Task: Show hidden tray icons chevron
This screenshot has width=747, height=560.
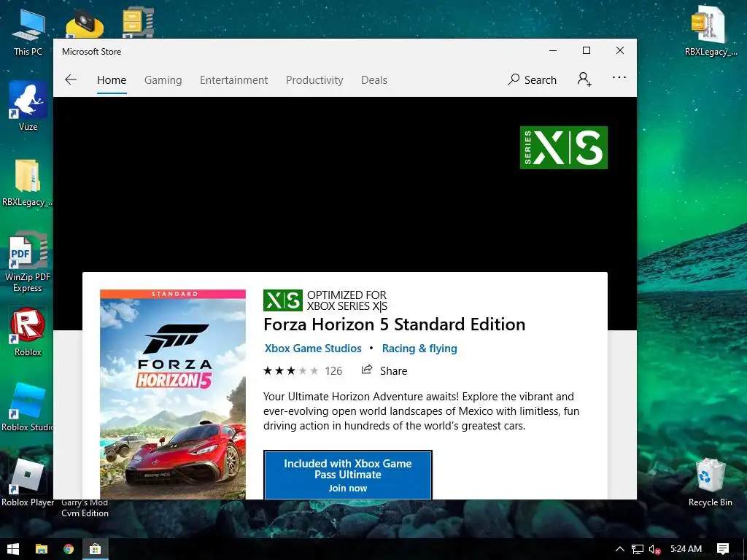Action: (620, 549)
